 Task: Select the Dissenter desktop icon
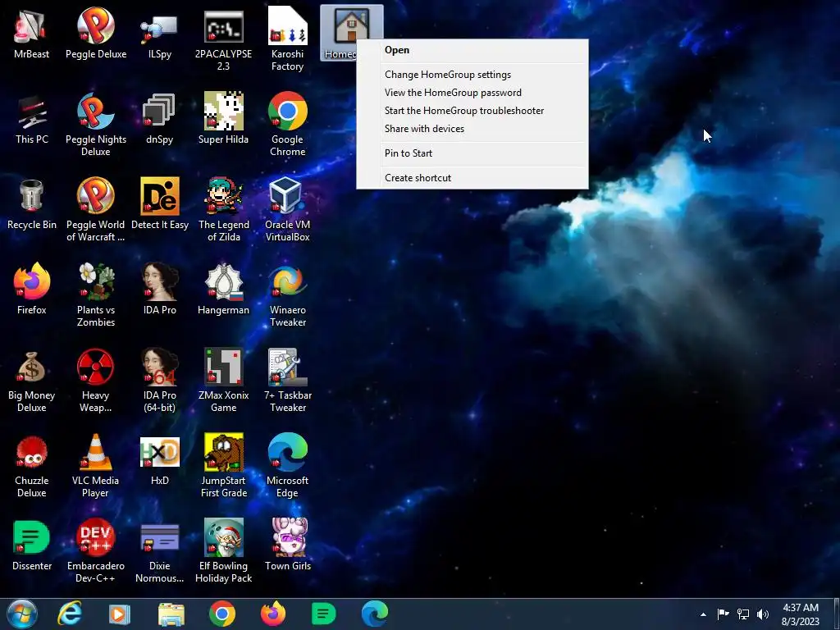[32, 546]
